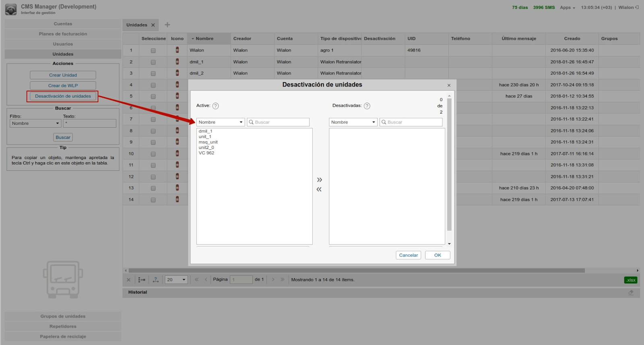Click the move-left double arrow in the dialog
This screenshot has width=644, height=345.
[x=319, y=190]
